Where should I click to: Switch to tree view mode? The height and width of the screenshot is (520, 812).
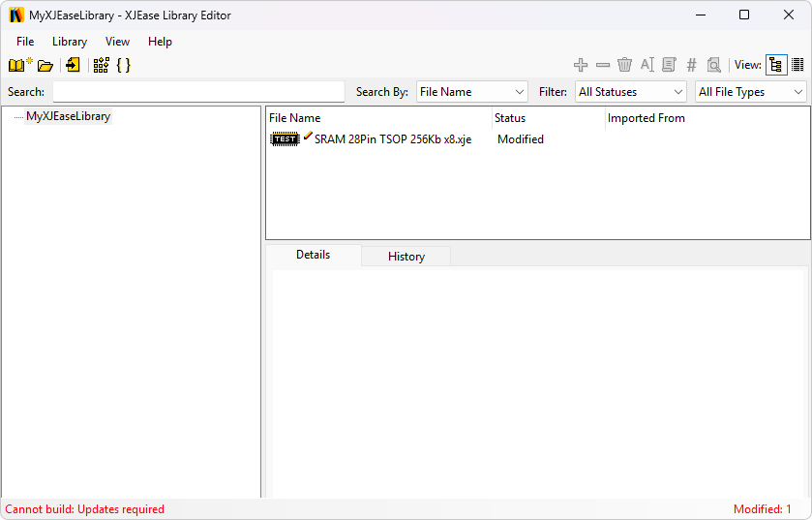click(x=776, y=65)
